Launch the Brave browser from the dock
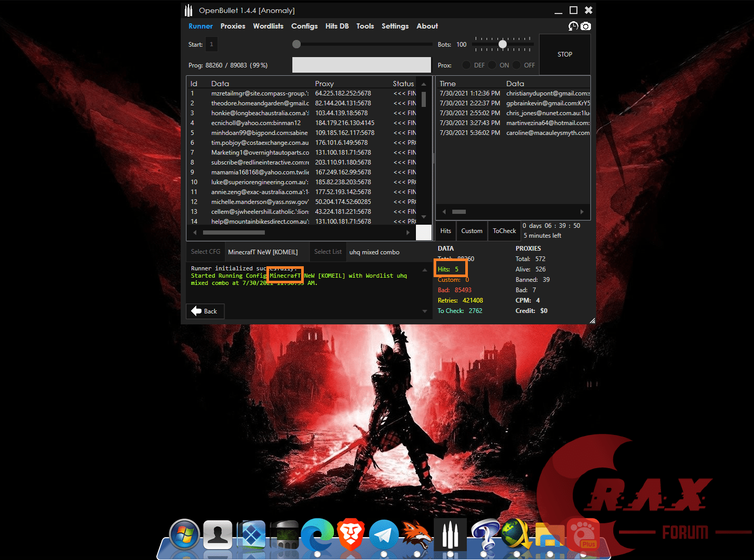 351,534
